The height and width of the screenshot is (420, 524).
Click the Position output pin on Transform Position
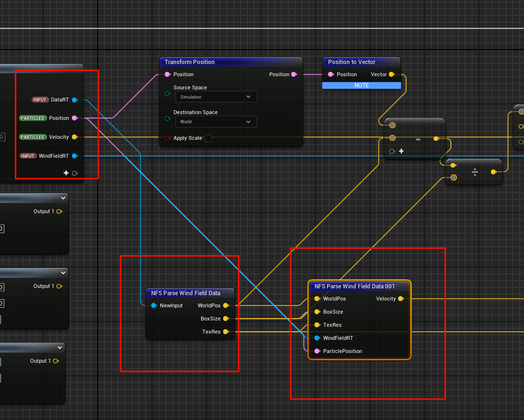coord(294,75)
